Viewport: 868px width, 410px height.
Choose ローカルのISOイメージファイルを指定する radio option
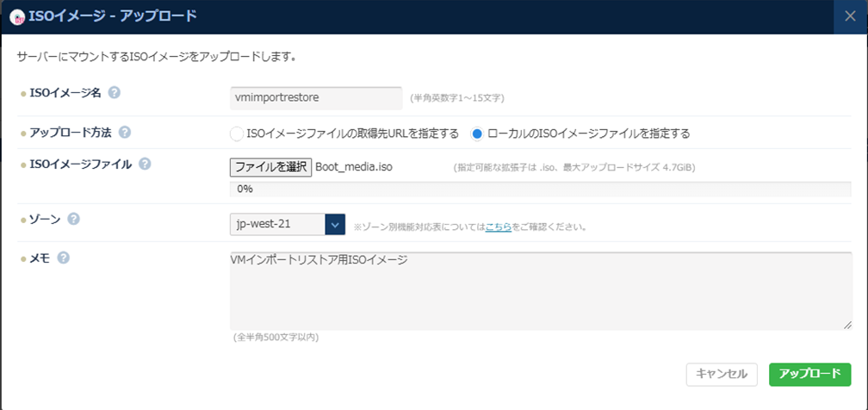477,134
